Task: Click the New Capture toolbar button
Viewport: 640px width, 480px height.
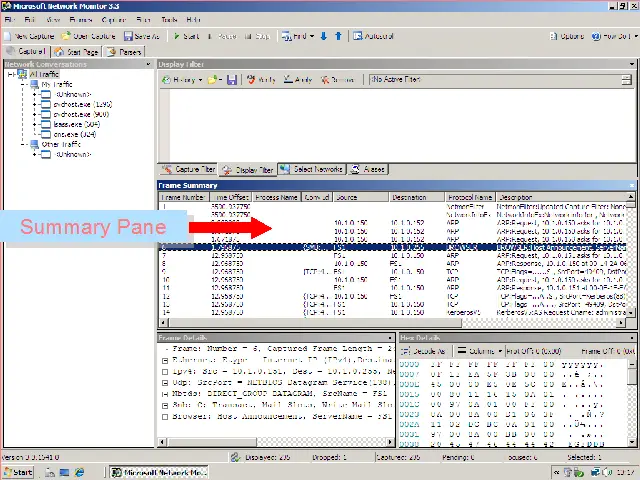Action: point(29,36)
